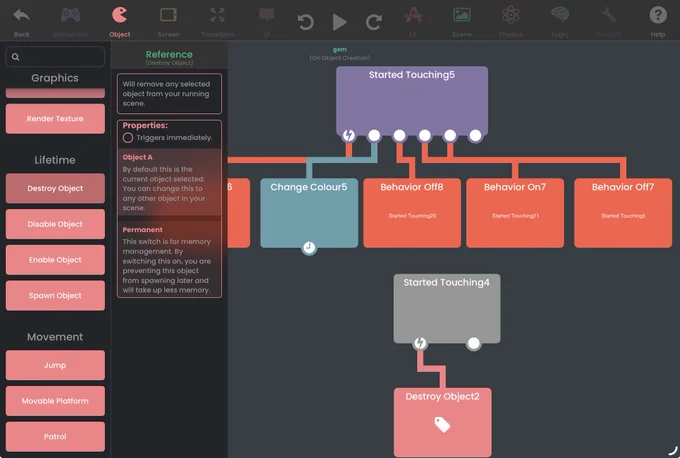Click the Movement section heading
The image size is (680, 458).
[55, 337]
